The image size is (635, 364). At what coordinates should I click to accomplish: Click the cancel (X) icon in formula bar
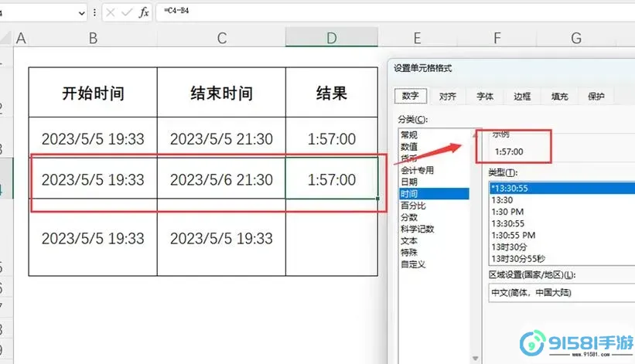click(110, 12)
